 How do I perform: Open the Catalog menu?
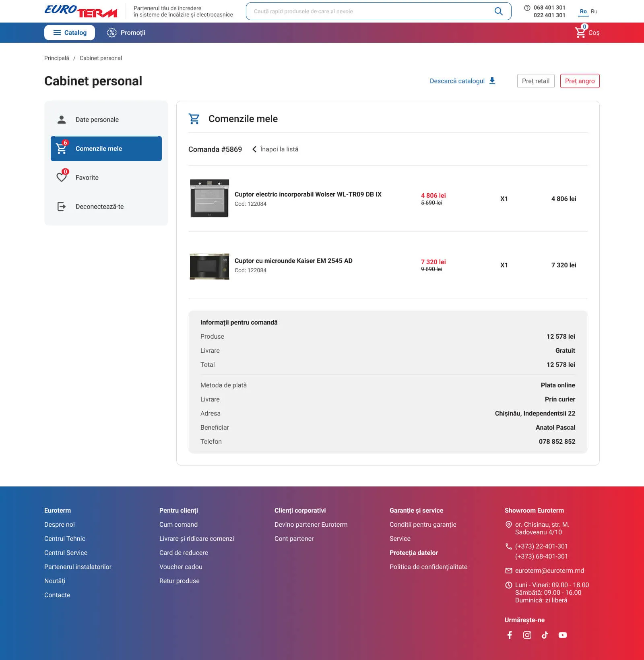coord(70,33)
